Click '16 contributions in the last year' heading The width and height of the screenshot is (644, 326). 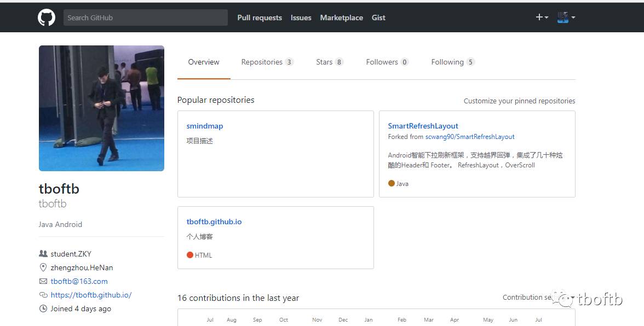tap(238, 298)
